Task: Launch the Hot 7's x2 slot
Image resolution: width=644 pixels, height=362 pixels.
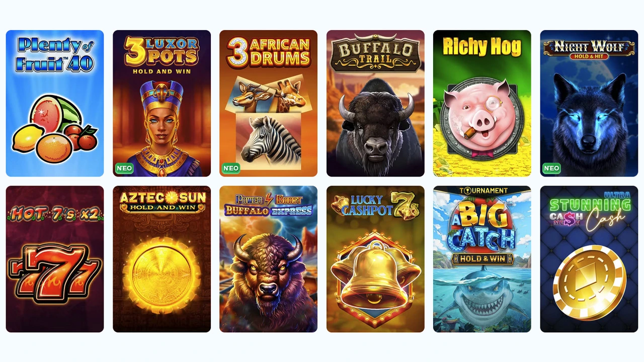Action: 55,259
